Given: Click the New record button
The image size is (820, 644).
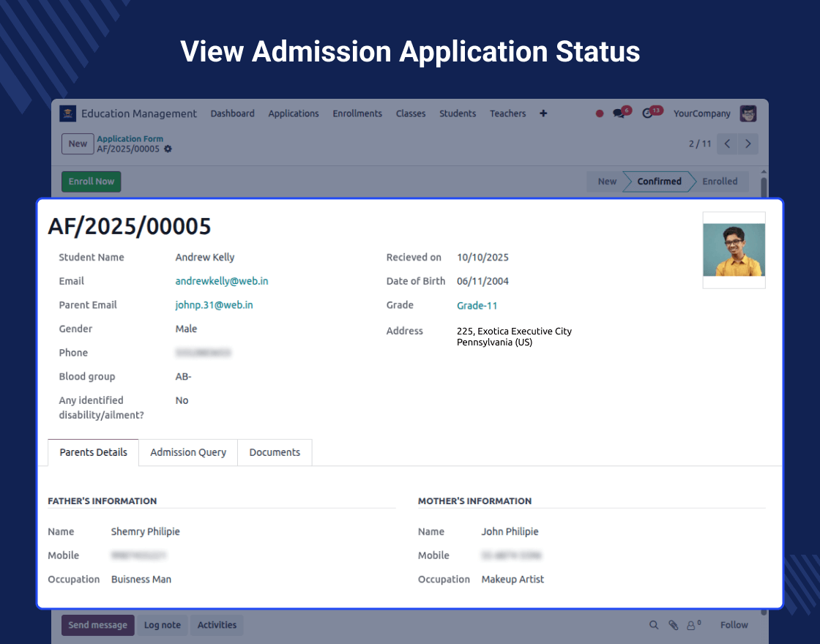Looking at the screenshot, I should click(78, 143).
